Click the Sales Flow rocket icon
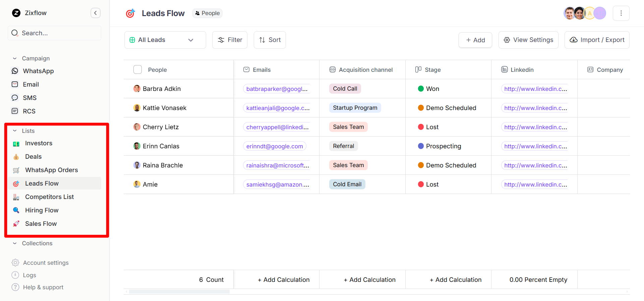Viewport: 644px width, 301px height. [x=16, y=224]
